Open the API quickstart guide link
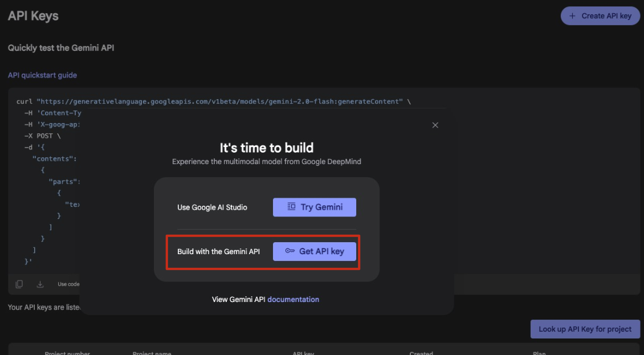The image size is (644, 355). (42, 75)
